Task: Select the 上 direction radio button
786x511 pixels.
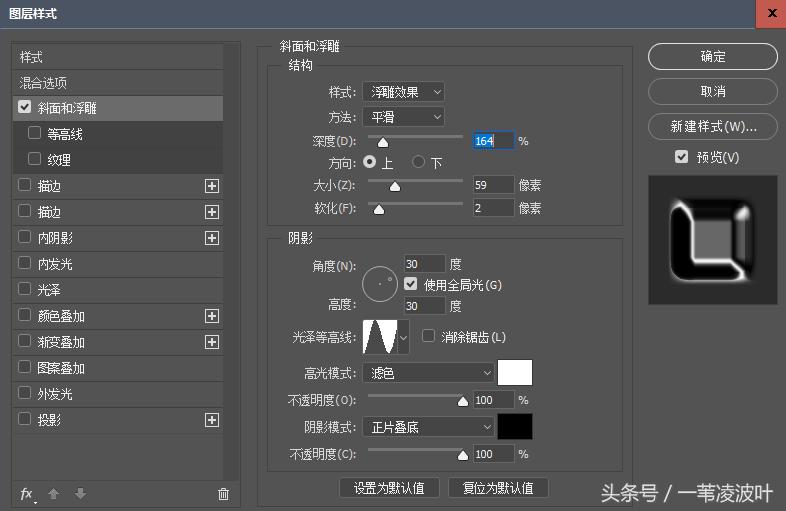Action: pos(370,162)
